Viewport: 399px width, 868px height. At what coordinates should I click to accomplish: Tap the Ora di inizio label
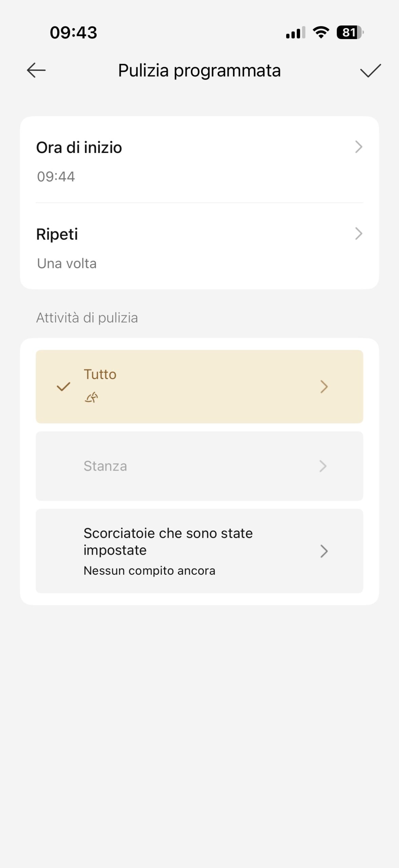79,147
